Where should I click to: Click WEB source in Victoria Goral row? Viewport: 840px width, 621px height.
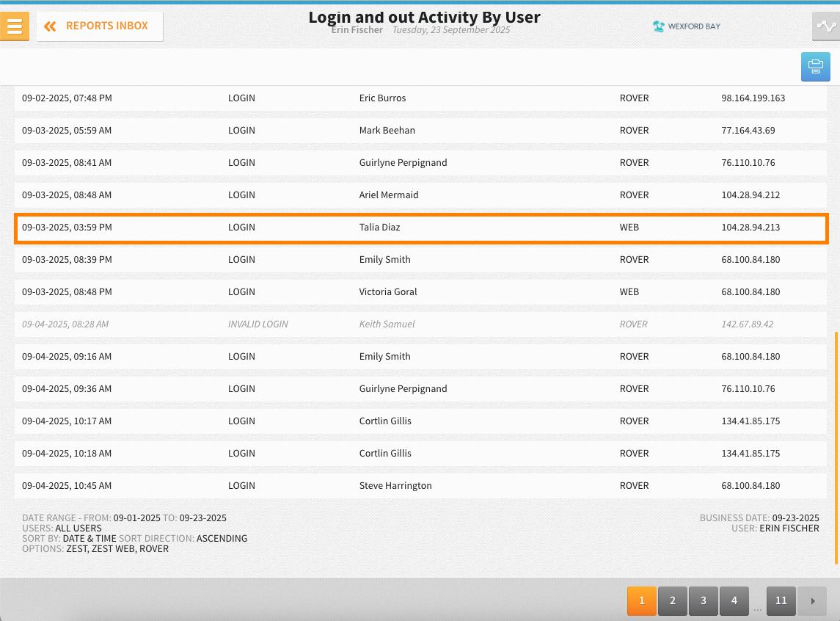click(x=629, y=292)
